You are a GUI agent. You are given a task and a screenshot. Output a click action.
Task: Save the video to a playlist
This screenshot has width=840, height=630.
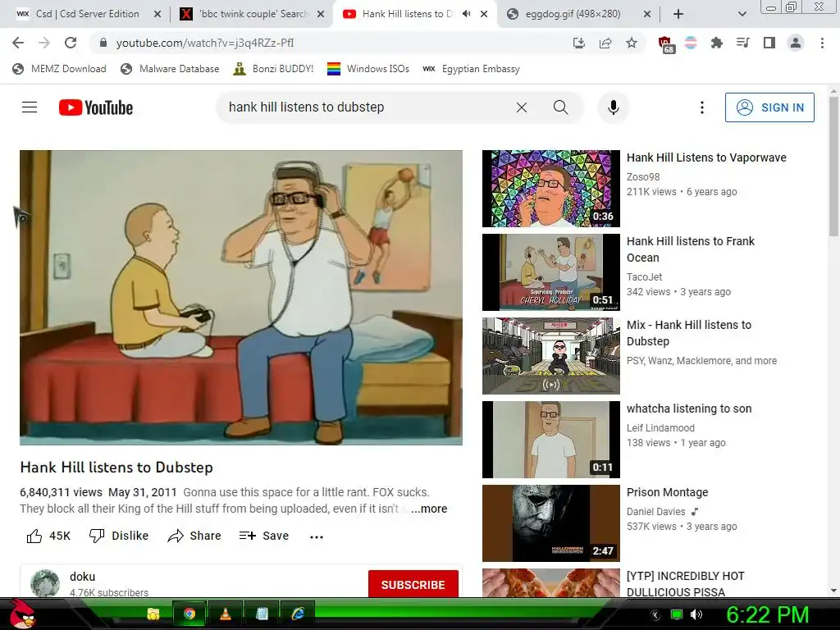(264, 536)
